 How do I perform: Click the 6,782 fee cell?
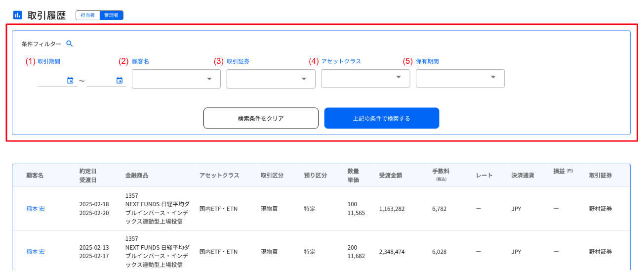(x=440, y=209)
